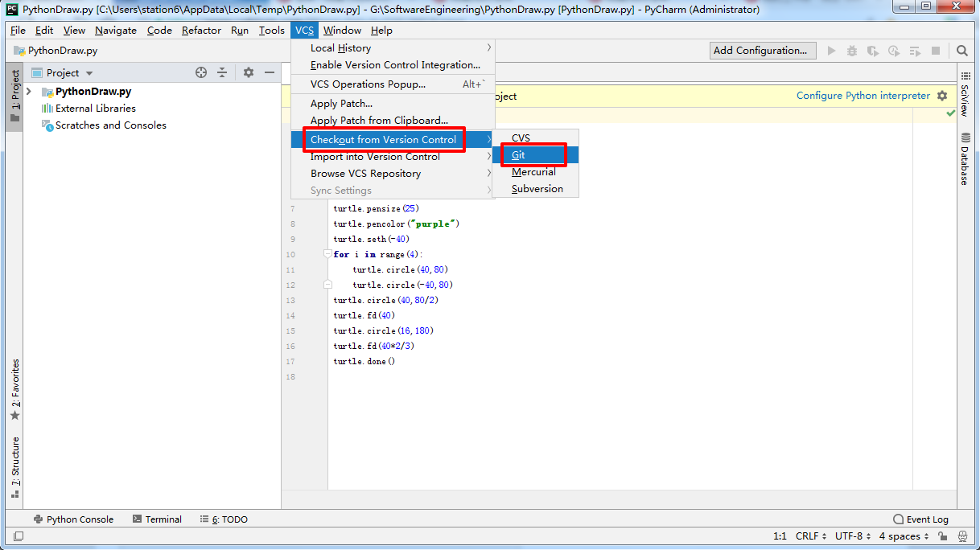This screenshot has height=550, width=980.
Task: Open the Database side tool window
Action: tap(965, 159)
